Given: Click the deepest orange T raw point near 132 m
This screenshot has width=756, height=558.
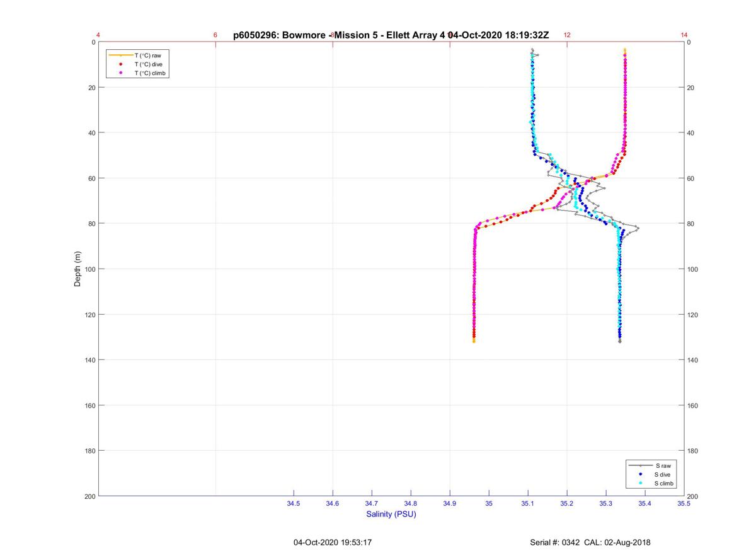Looking at the screenshot, I should pos(474,341).
